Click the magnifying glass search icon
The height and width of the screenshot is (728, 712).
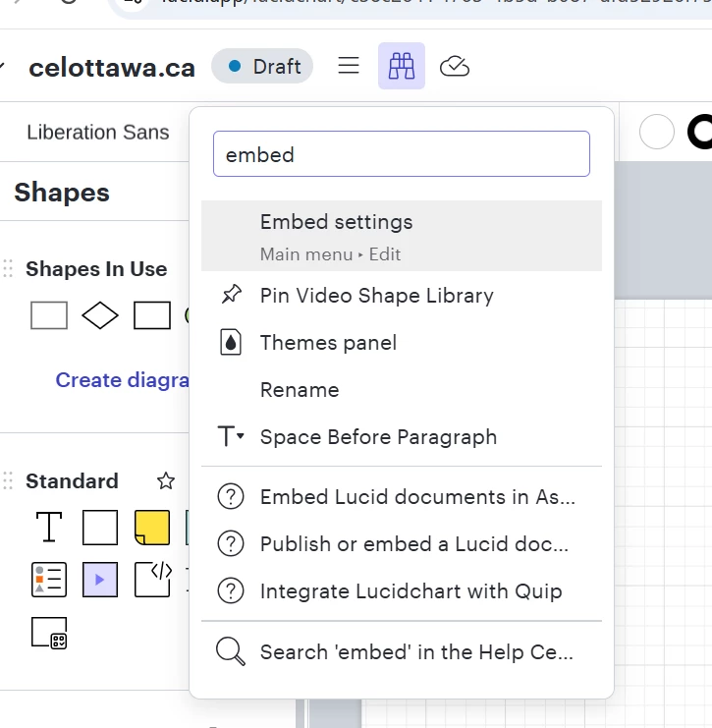click(x=231, y=651)
